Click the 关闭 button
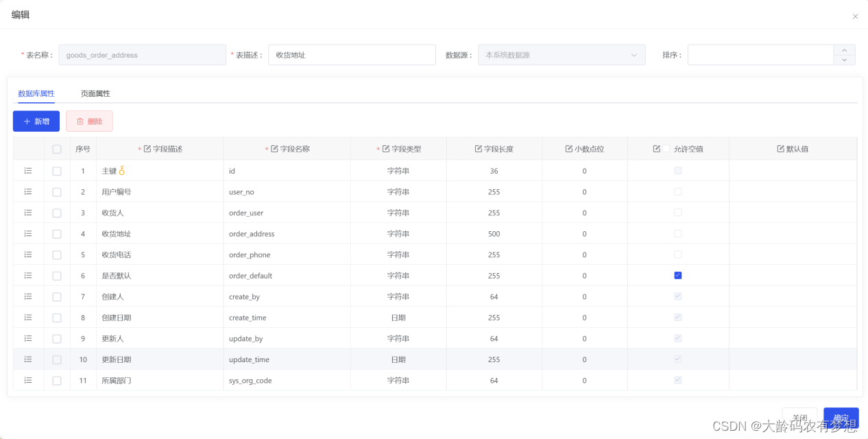The width and height of the screenshot is (868, 439). pyautogui.click(x=799, y=418)
